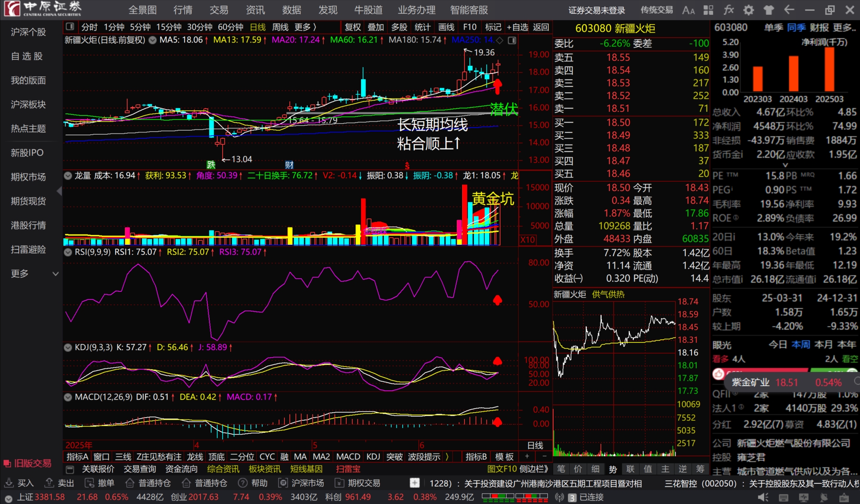This screenshot has width=860, height=504.
Task: Open the monitor pulse icon in status bar
Action: (x=804, y=497)
